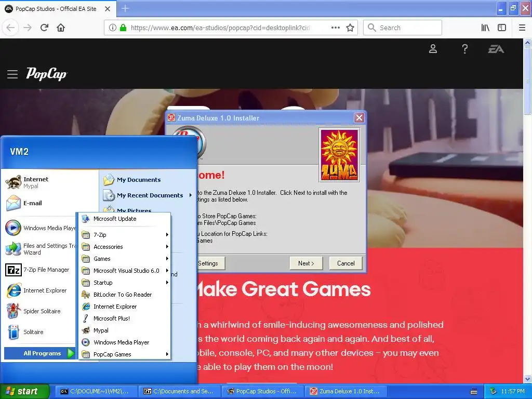532x399 pixels.
Task: Expand the Games program folder
Action: tap(125, 259)
